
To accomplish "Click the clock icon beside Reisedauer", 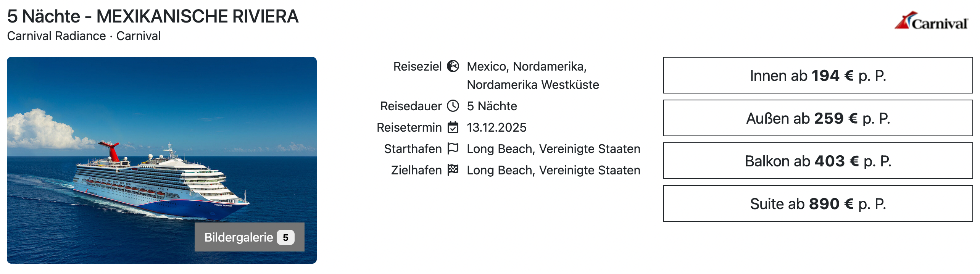I will (x=453, y=106).
